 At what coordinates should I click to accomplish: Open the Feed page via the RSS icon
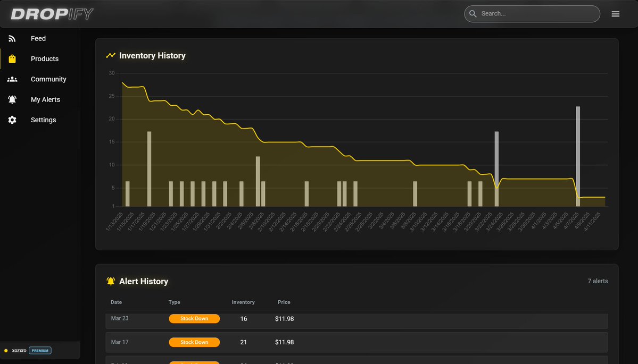[12, 39]
